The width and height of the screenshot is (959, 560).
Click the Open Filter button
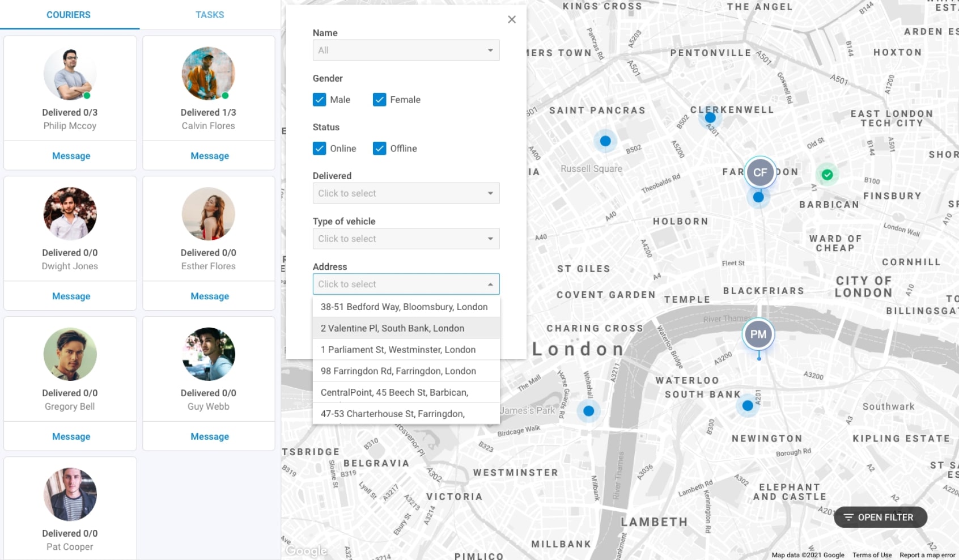tap(880, 517)
